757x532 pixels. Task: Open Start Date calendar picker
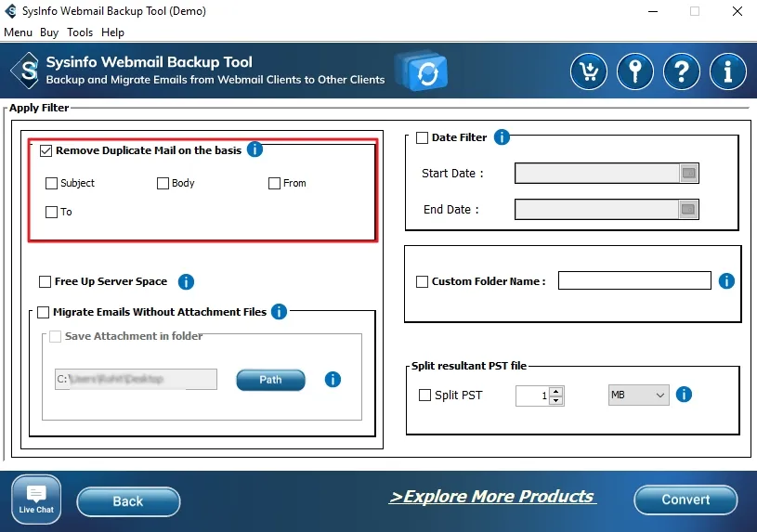(689, 174)
